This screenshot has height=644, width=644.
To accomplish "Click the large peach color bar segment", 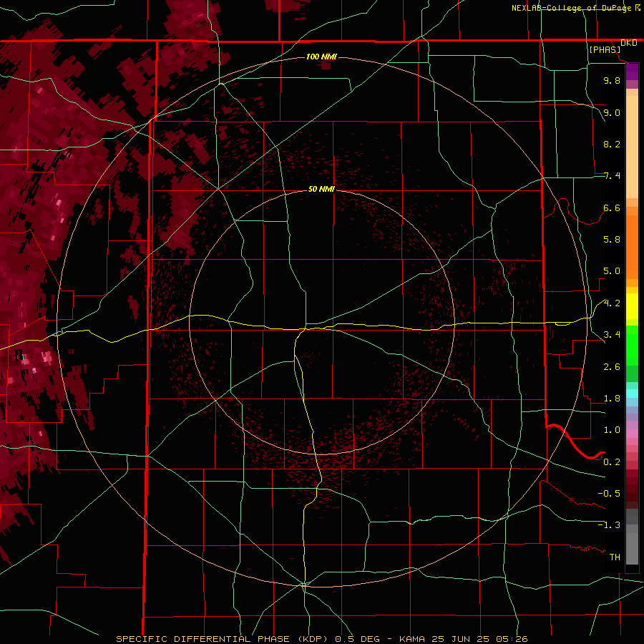I will click(632, 147).
